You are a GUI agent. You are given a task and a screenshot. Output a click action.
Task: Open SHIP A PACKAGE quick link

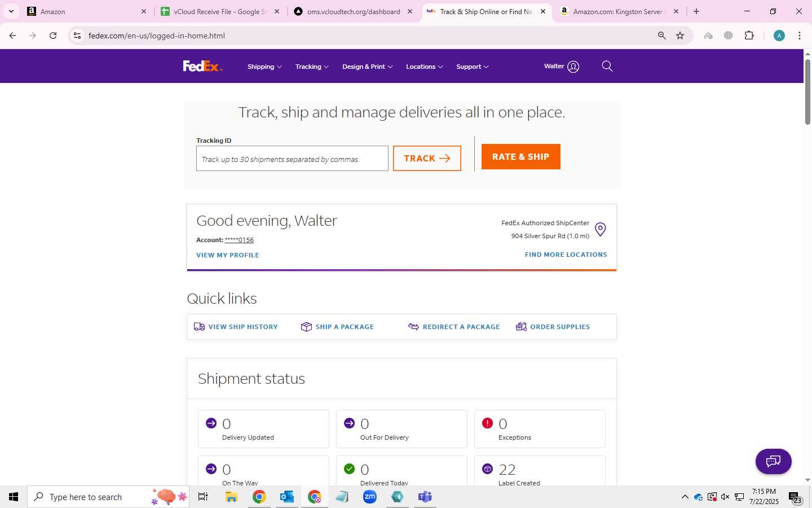pyautogui.click(x=337, y=327)
